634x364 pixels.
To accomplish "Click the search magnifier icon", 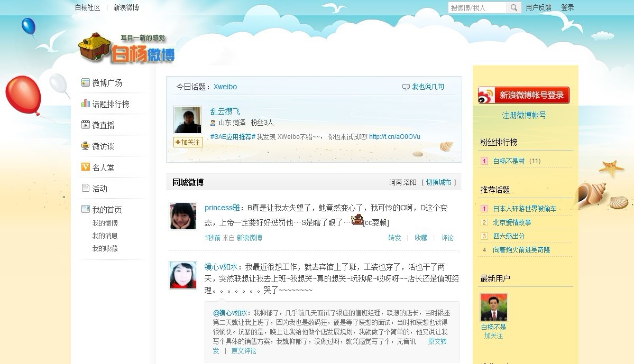I will (513, 8).
